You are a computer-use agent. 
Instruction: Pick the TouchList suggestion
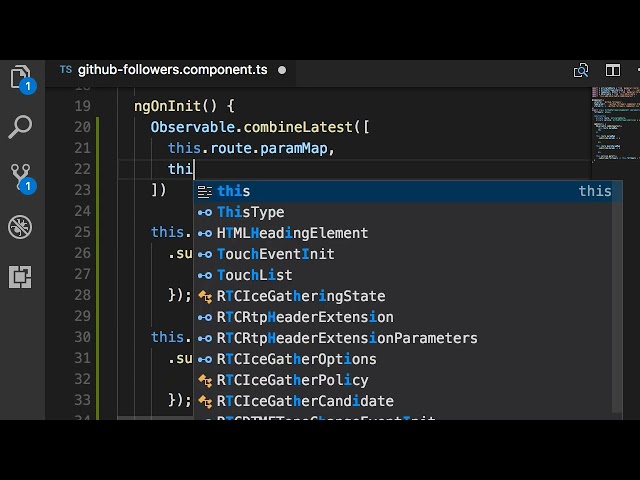pos(403,275)
